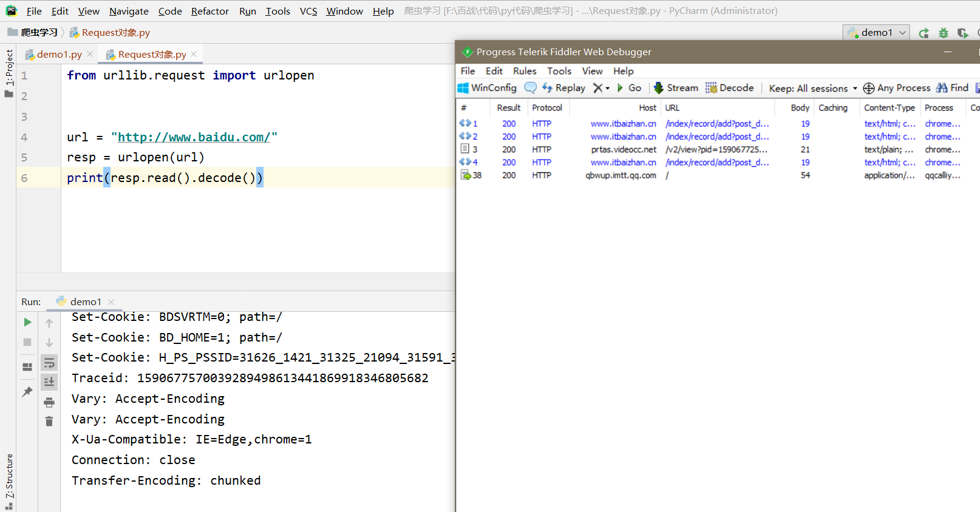
Task: Click line number 6 in editor gutter
Action: (24, 178)
